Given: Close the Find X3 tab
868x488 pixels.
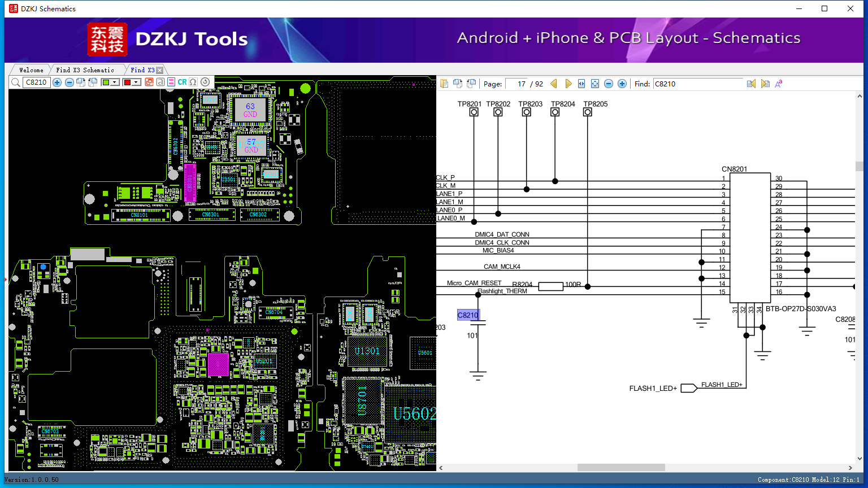Looking at the screenshot, I should pyautogui.click(x=160, y=70).
